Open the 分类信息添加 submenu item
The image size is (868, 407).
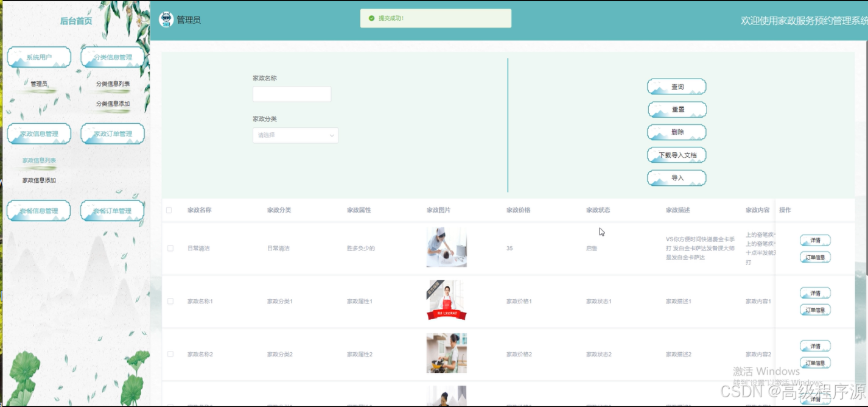113,104
